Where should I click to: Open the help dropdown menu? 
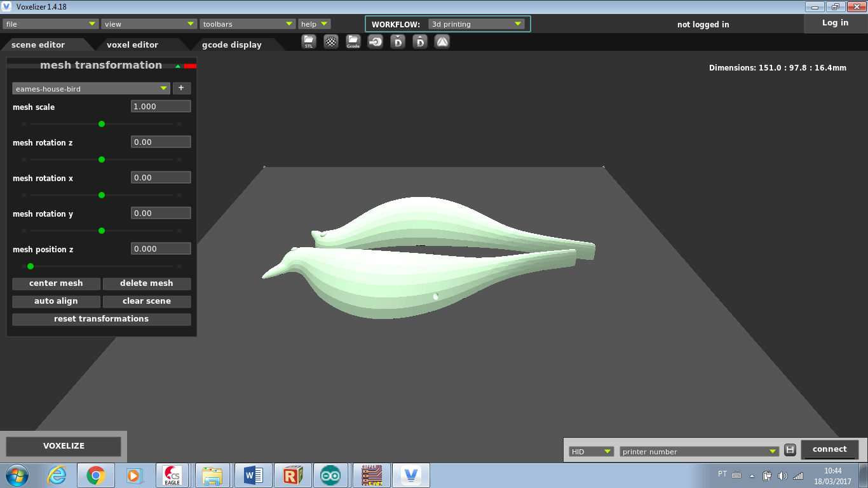pos(315,24)
